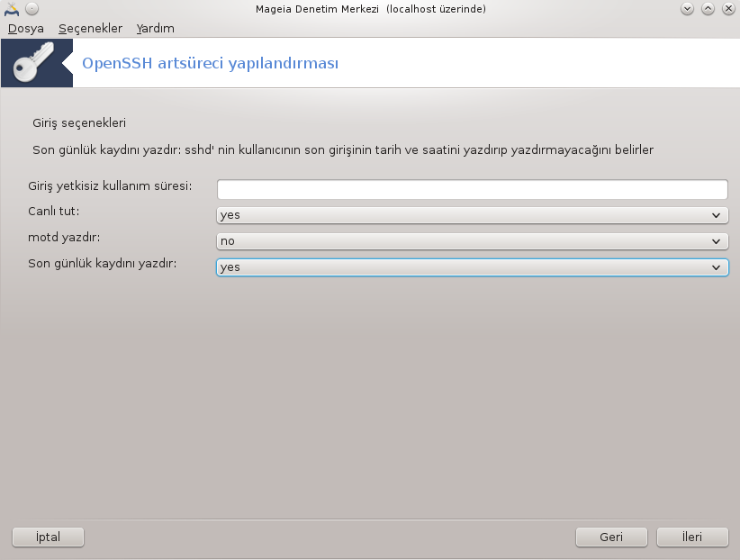Click the 'Giriş seçenekleri' heading text
Viewport: 740px width, 560px height.
click(x=79, y=123)
